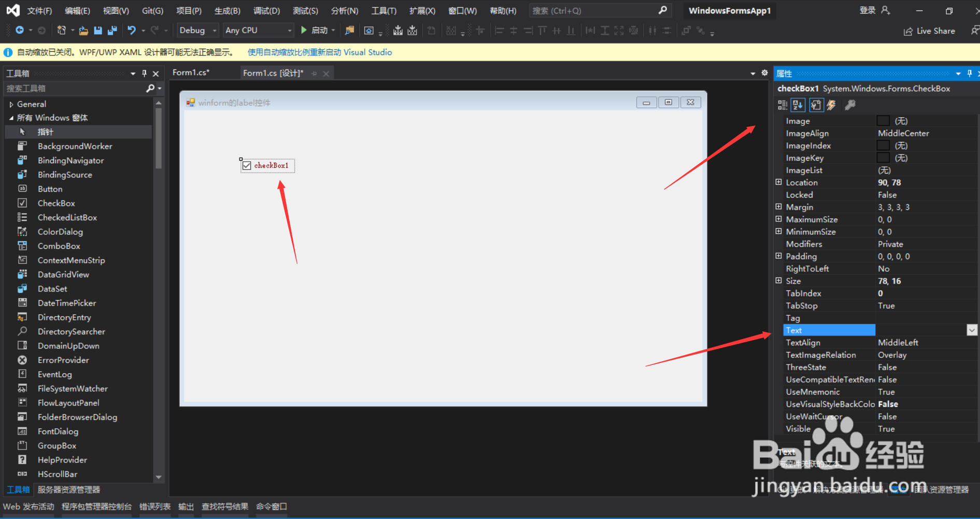Select the CheckBox control in toolbox
The image size is (980, 519).
(x=56, y=203)
